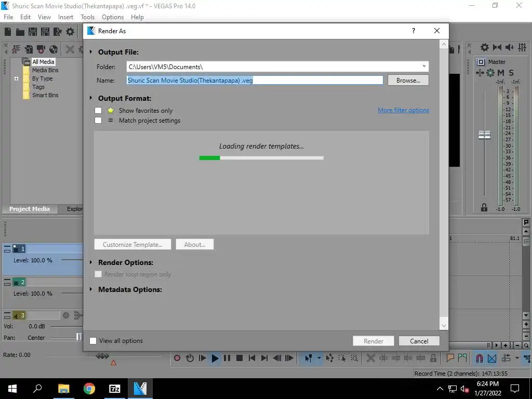
Task: Click the Import Media icon in Project Media
Action: [29, 49]
